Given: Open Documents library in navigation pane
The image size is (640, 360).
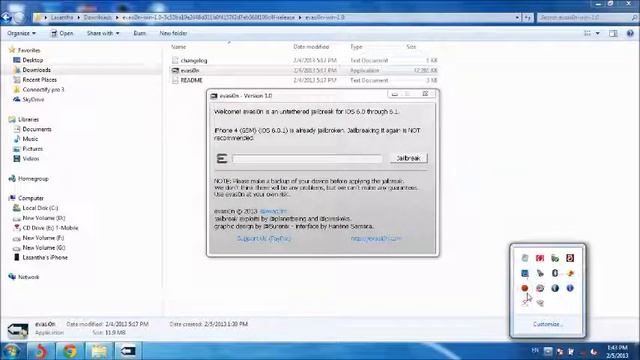Looking at the screenshot, I should point(37,129).
